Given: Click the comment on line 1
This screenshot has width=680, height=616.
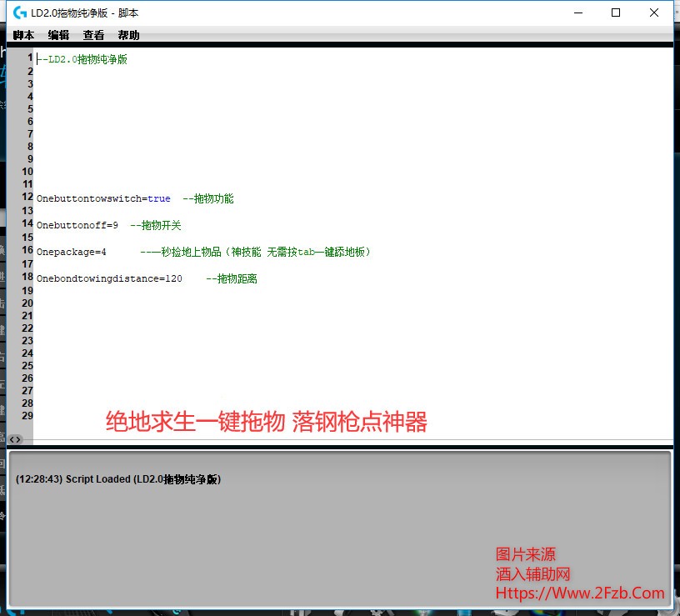Looking at the screenshot, I should pos(82,60).
